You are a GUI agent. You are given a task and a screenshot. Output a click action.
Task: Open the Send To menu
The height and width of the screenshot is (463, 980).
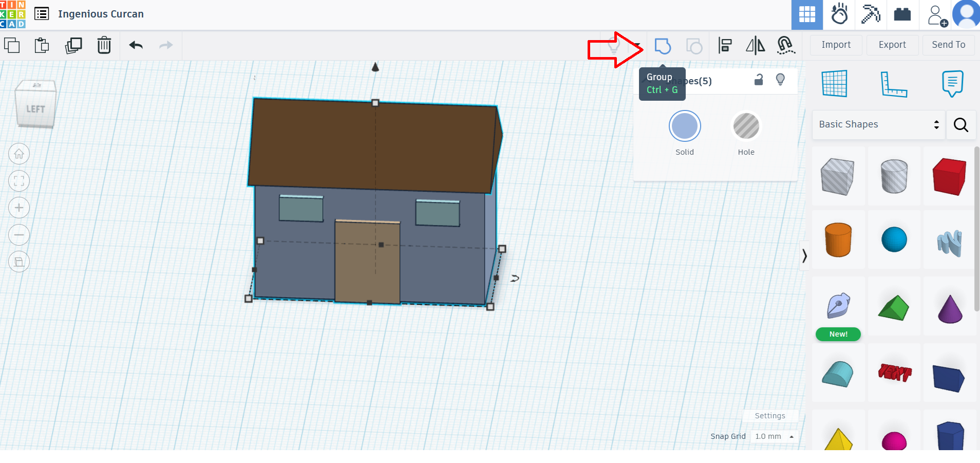pyautogui.click(x=948, y=45)
